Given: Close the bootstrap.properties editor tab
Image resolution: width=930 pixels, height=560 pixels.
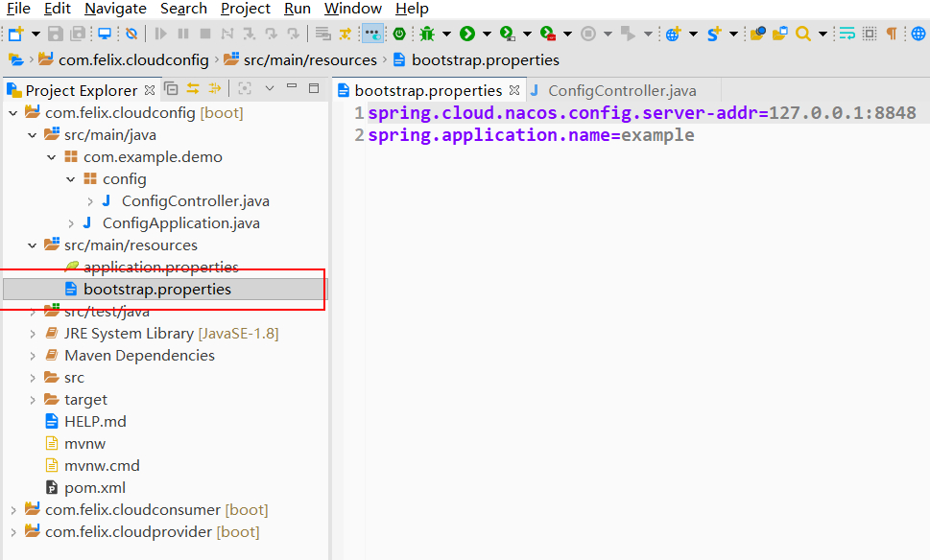Looking at the screenshot, I should click(514, 90).
